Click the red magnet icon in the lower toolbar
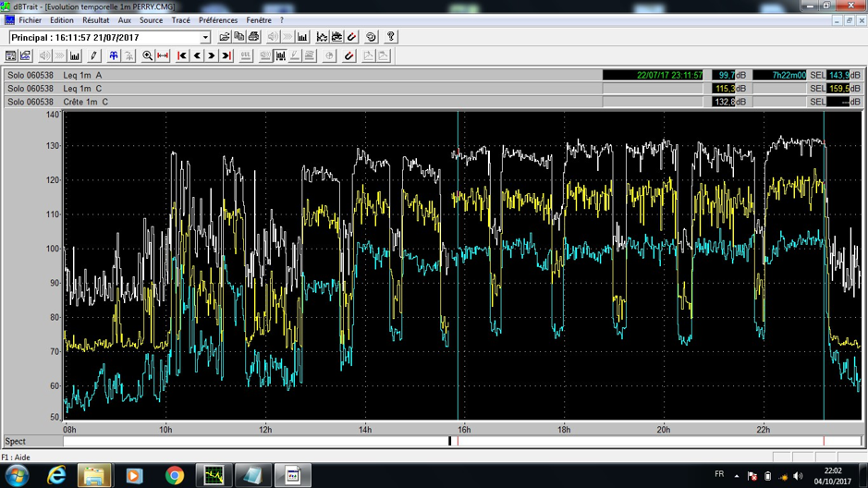Screen dimensions: 868x488 tap(348, 55)
